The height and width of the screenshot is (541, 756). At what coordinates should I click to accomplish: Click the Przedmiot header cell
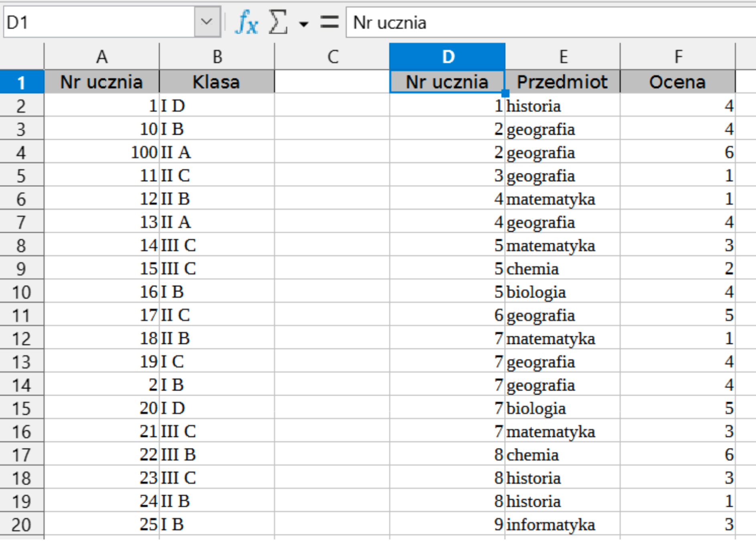[562, 82]
